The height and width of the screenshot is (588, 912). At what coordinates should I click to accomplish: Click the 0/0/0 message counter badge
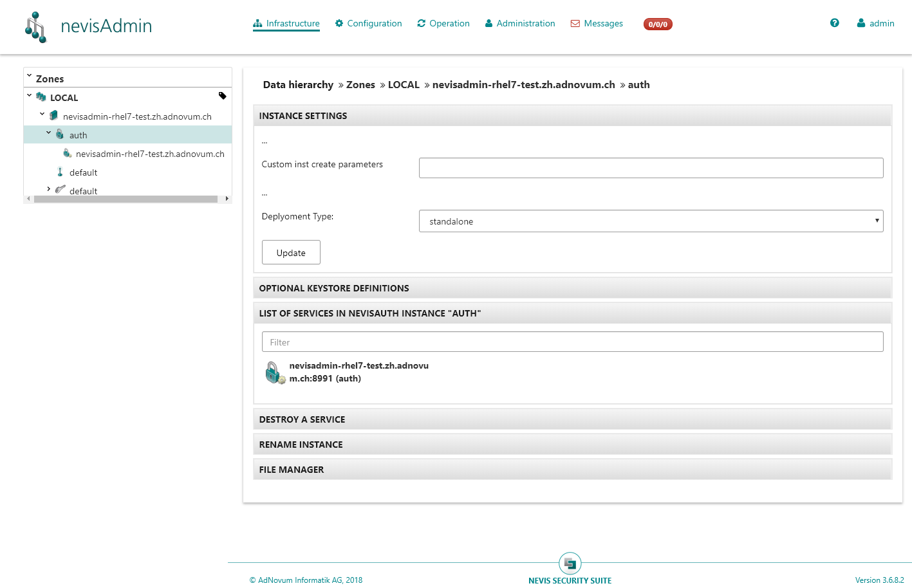658,24
